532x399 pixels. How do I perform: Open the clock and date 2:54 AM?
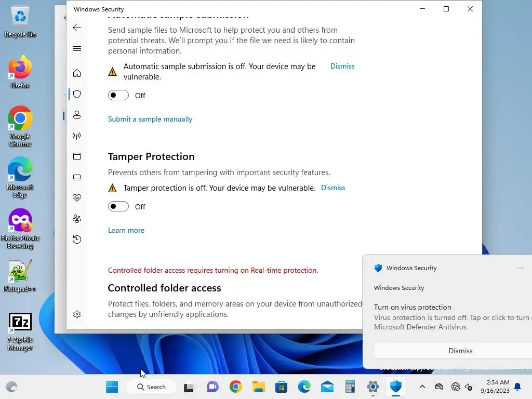pyautogui.click(x=495, y=387)
